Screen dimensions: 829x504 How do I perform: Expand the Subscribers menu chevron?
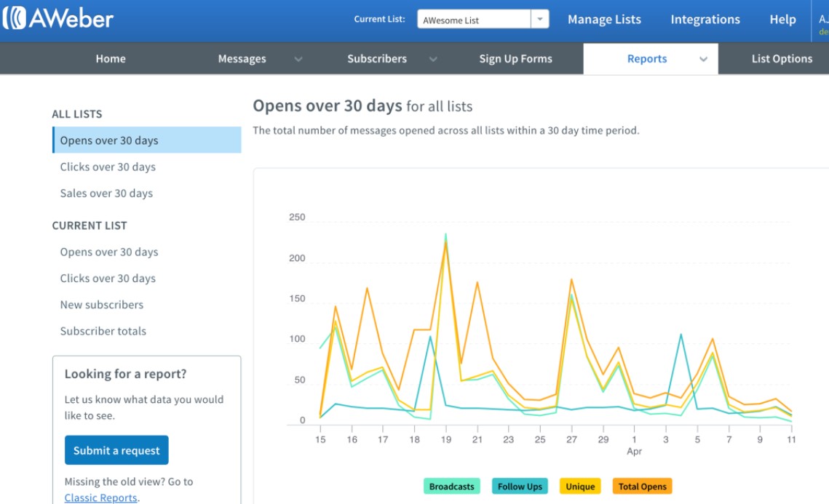433,60
